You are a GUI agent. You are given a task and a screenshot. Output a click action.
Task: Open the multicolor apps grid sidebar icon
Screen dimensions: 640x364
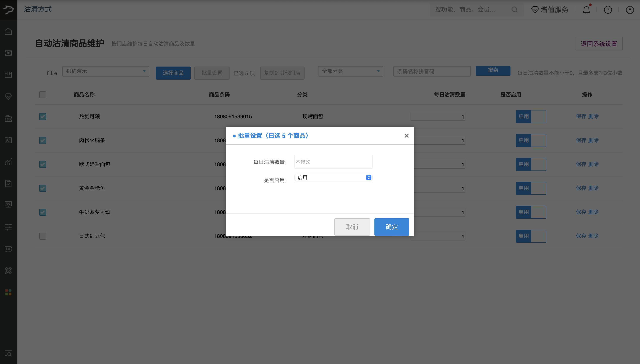[8, 292]
